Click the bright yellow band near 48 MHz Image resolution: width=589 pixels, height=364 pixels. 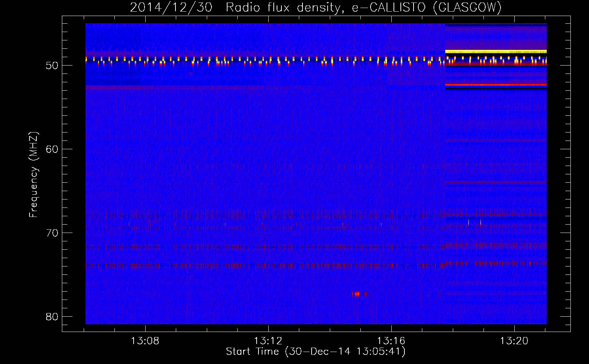tap(496, 52)
